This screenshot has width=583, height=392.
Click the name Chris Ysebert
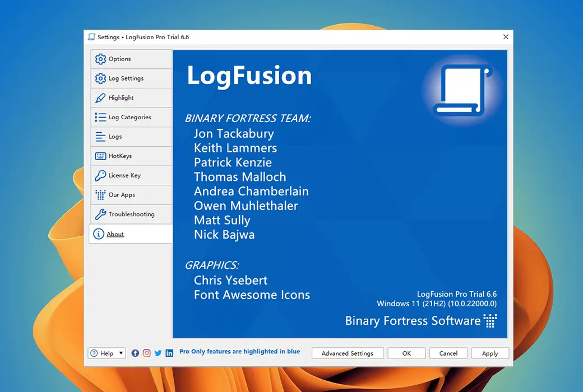pyautogui.click(x=230, y=280)
